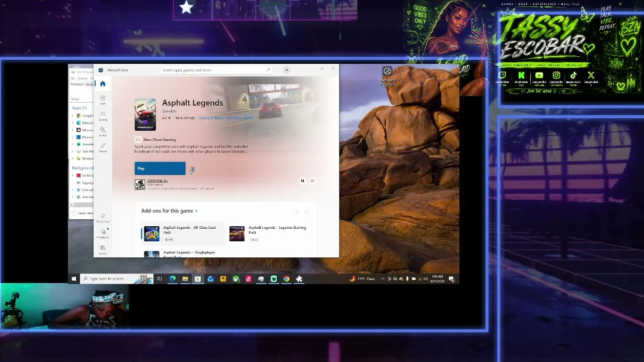Open the Gameloft publisher link
This screenshot has width=644, height=362.
(169, 111)
